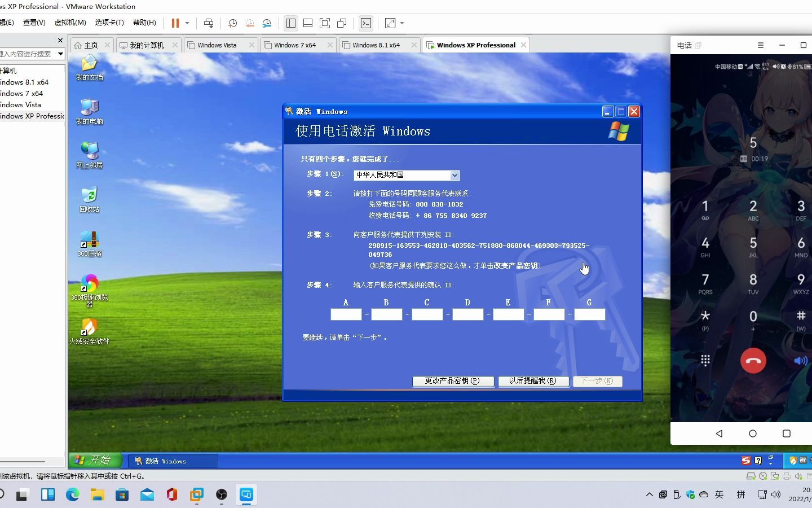Screen dimensions: 812x508
Task: Switch to the Windows Vista tab
Action: (217, 45)
